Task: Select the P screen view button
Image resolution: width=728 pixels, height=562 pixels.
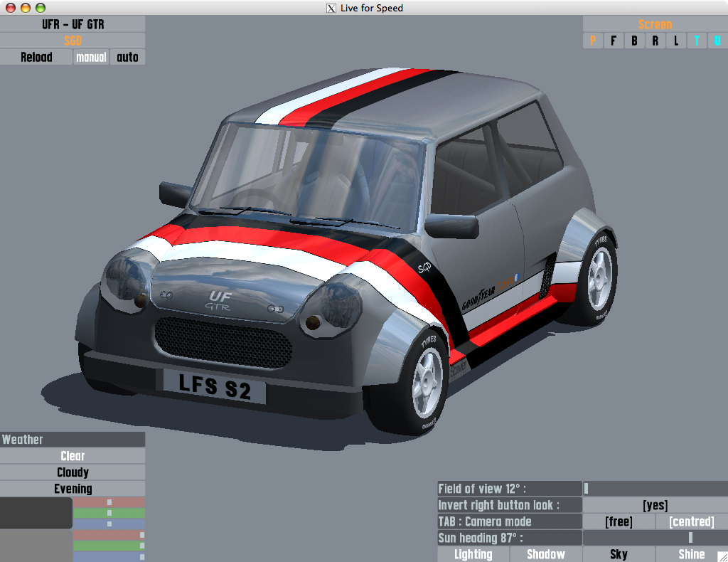Action: pyautogui.click(x=593, y=41)
